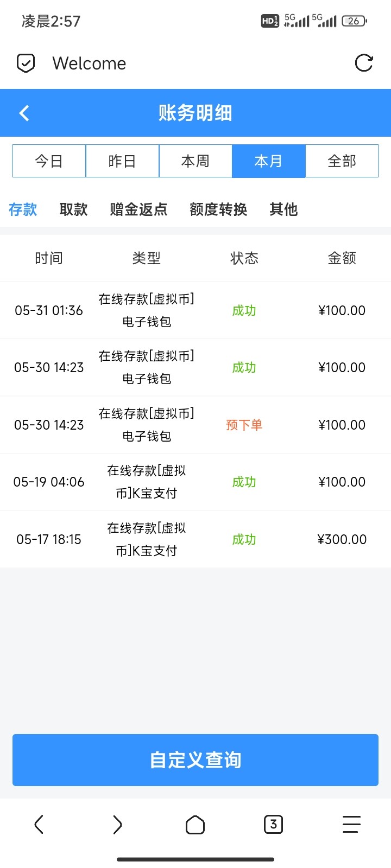
Task: Reload the page with refresh icon
Action: click(x=364, y=63)
